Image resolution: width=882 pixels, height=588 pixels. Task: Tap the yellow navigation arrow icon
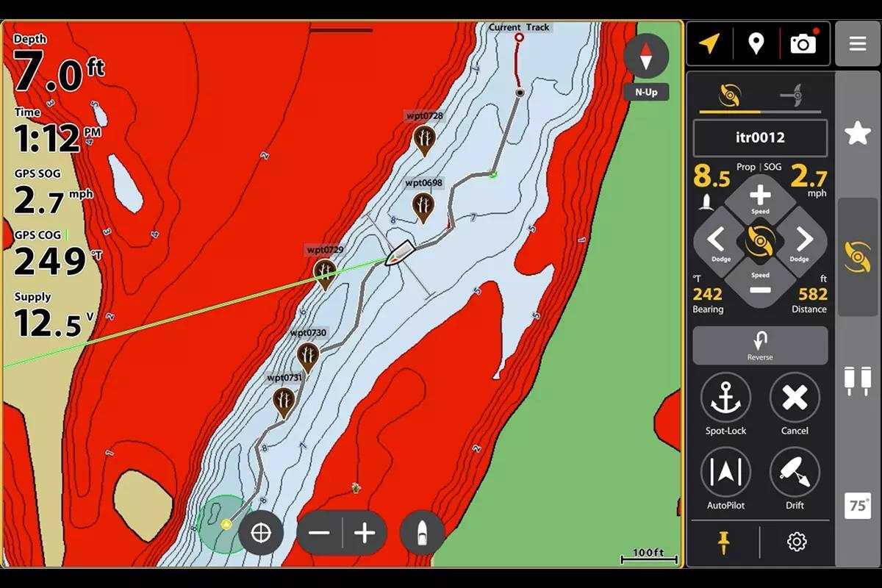(x=709, y=44)
